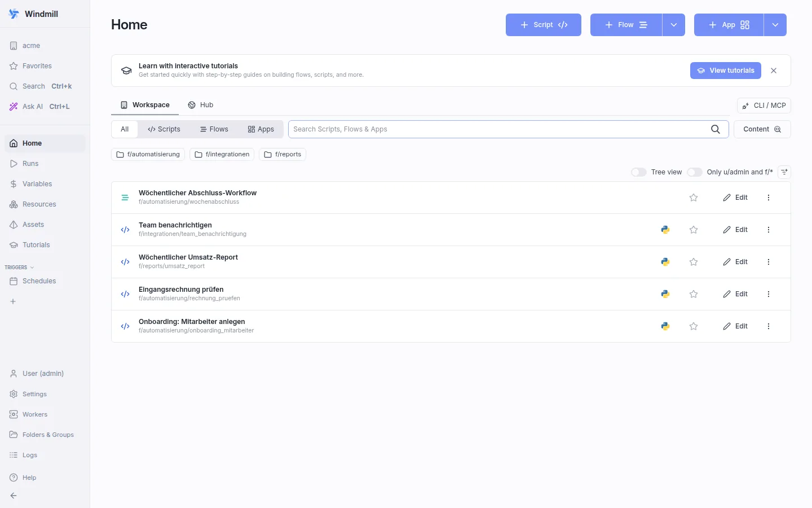Switch to the Hub tab
The width and height of the screenshot is (812, 508).
(x=201, y=105)
